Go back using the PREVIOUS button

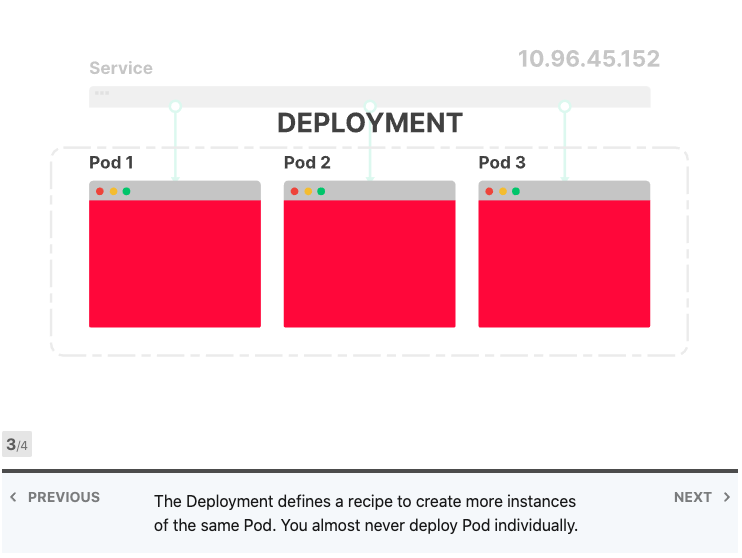pos(55,497)
